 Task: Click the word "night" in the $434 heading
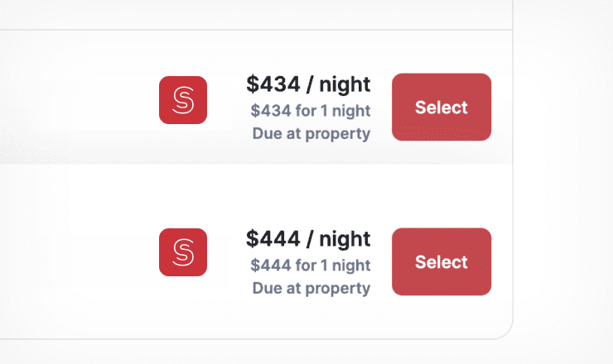coord(345,84)
